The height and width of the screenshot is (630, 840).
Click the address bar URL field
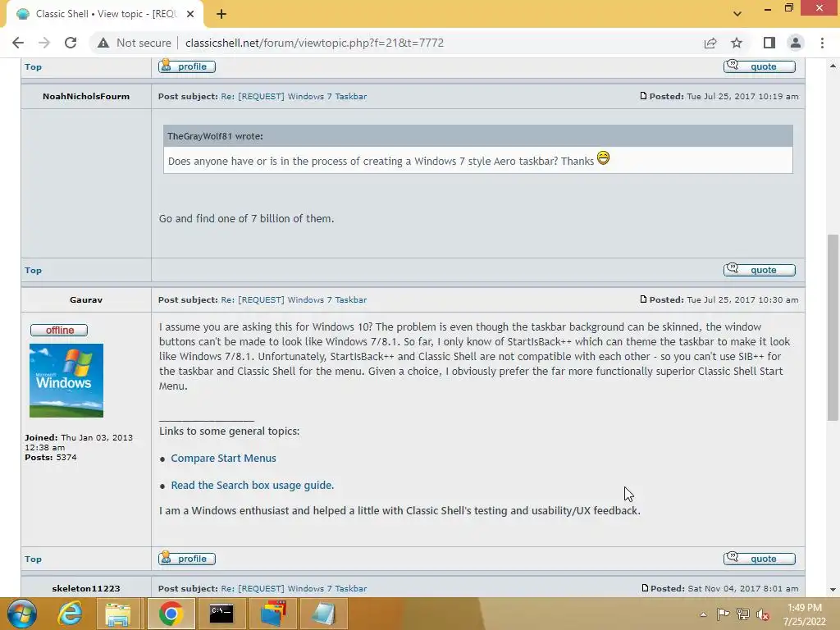coord(314,43)
